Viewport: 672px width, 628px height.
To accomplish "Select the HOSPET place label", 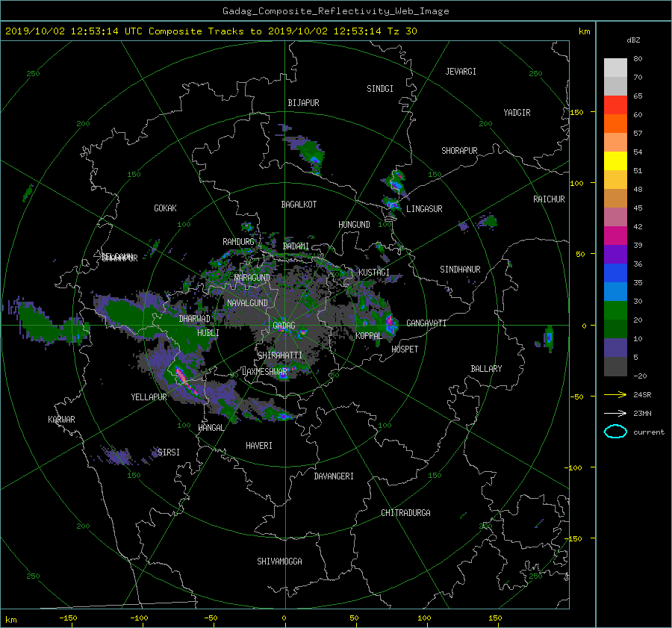I will [405, 349].
